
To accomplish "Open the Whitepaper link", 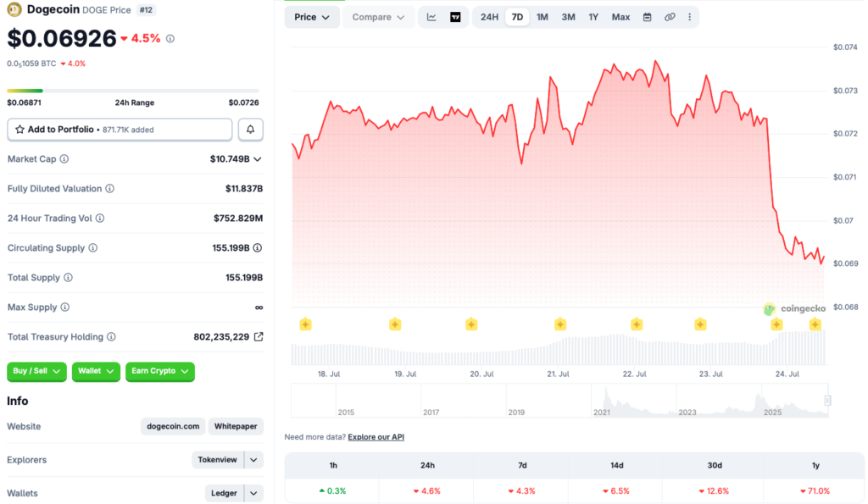I will point(236,427).
